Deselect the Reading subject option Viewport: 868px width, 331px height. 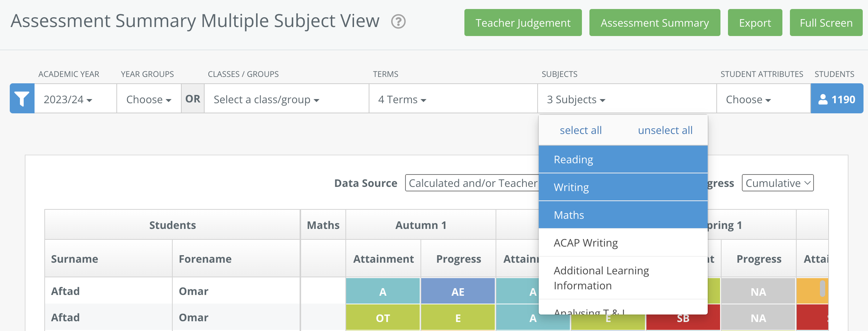click(623, 159)
